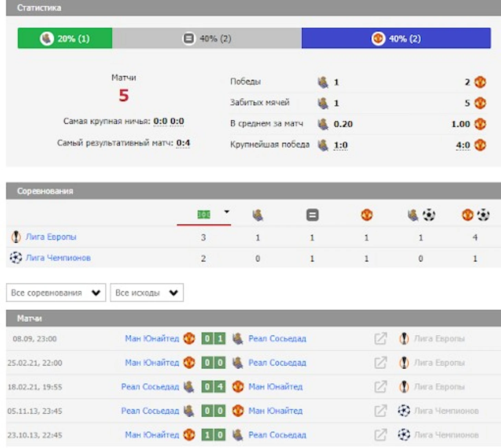Viewport: 501px width, 448px height.
Task: Toggle sort arrow beside matches column
Action: tap(226, 212)
